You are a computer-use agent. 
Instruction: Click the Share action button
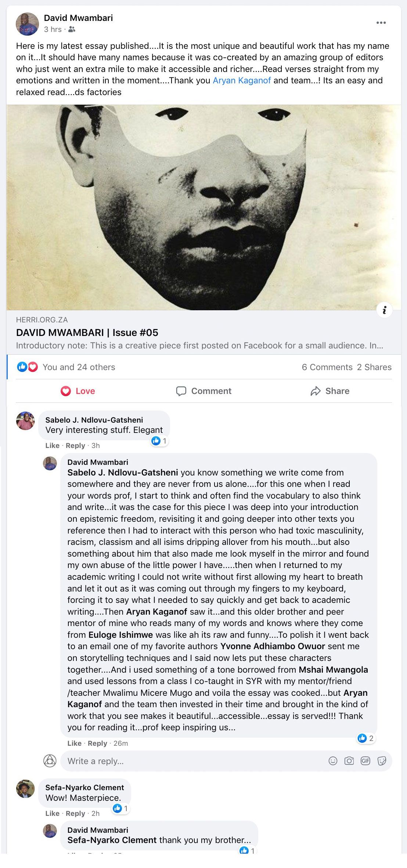330,391
